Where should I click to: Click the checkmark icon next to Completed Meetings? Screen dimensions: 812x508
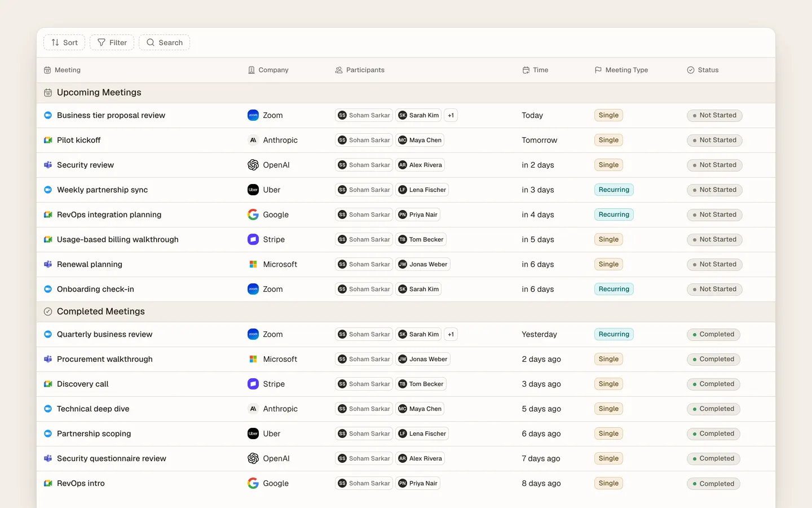point(48,312)
